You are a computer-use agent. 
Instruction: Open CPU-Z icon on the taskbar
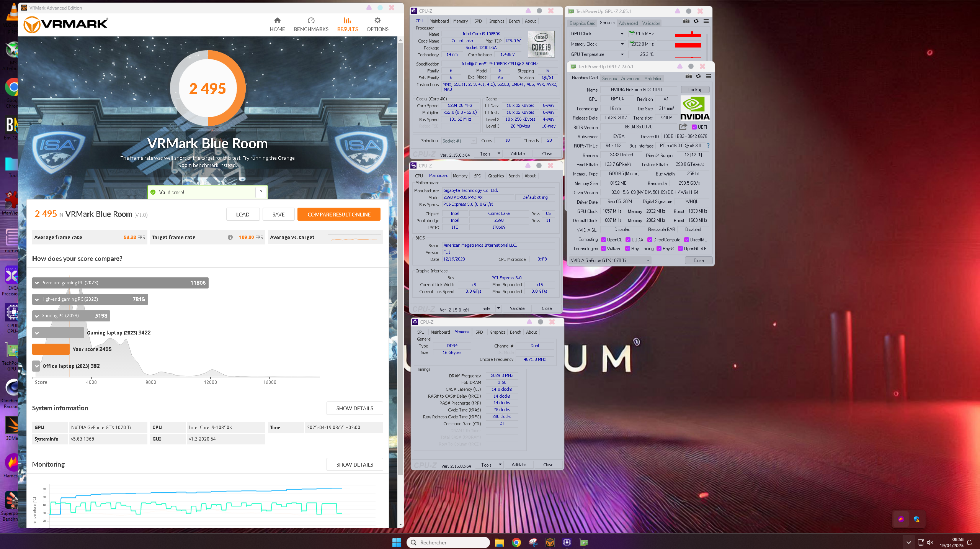tap(567, 542)
